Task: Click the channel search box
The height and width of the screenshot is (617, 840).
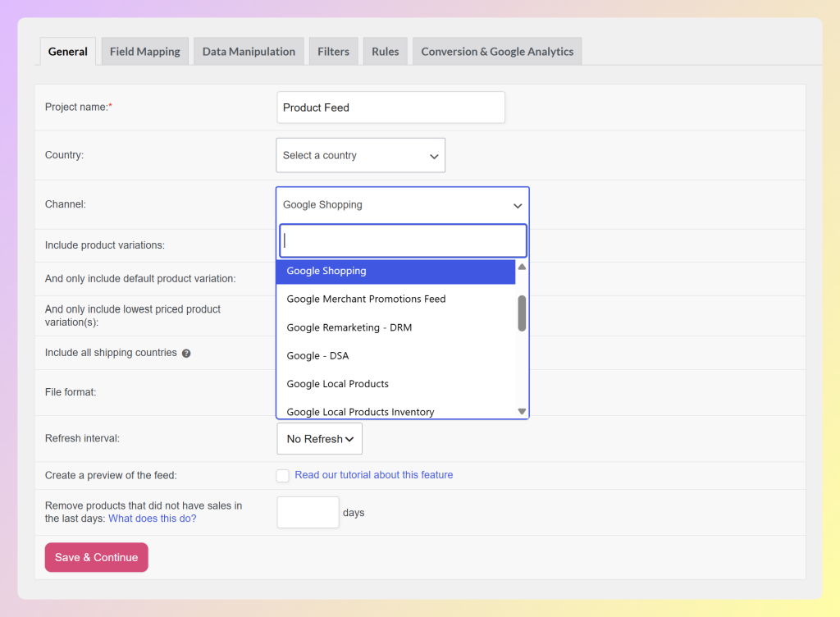Action: tap(403, 240)
